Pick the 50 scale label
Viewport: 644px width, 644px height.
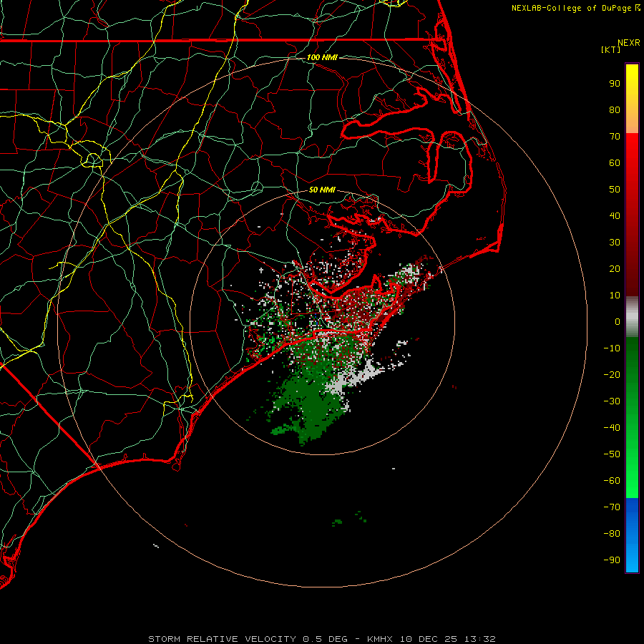click(615, 190)
